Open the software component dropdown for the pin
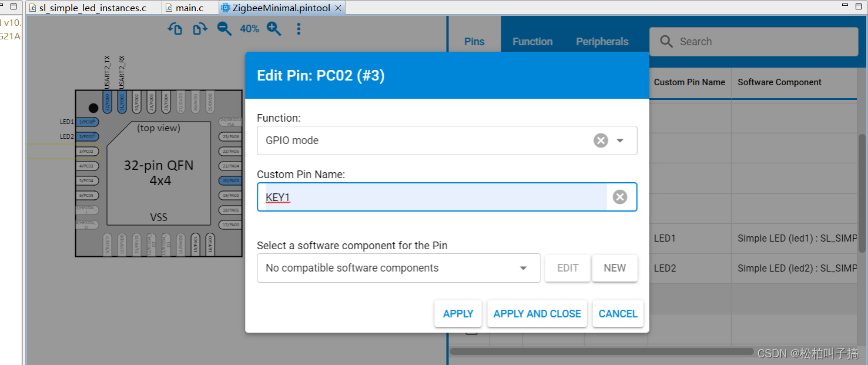The height and width of the screenshot is (365, 868). coord(522,267)
